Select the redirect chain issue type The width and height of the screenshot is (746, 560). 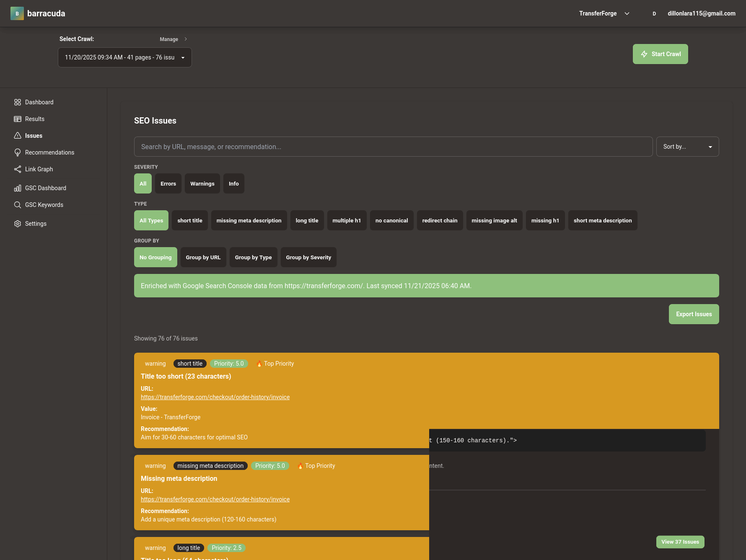click(x=440, y=220)
